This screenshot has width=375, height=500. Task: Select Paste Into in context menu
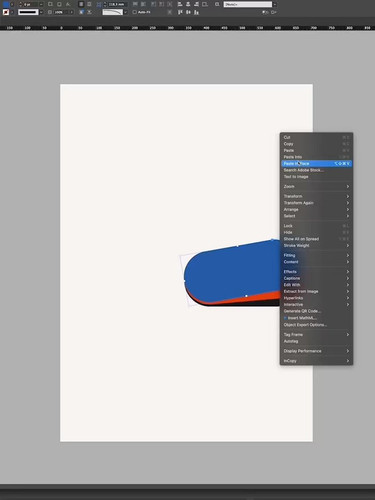click(316, 157)
